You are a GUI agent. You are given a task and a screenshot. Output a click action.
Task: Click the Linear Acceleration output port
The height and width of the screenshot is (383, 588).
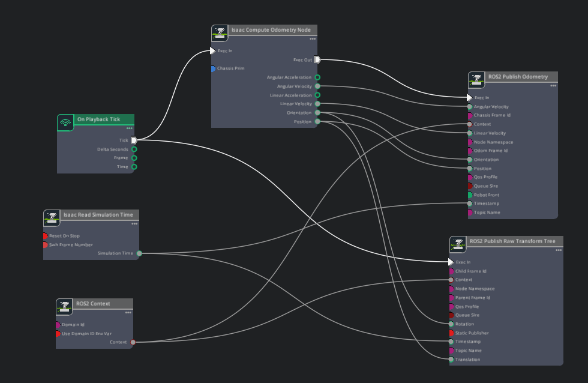point(317,95)
